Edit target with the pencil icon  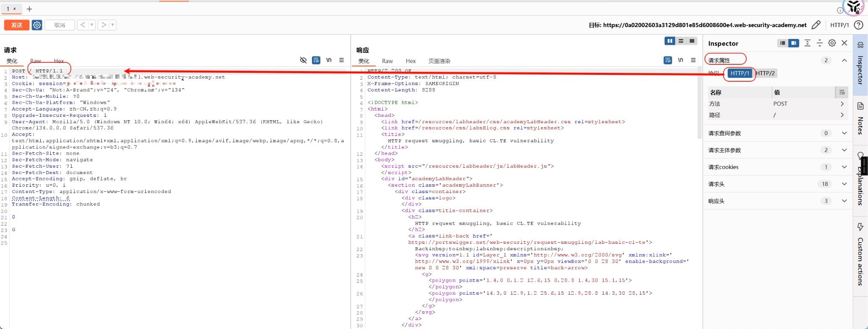pos(816,25)
